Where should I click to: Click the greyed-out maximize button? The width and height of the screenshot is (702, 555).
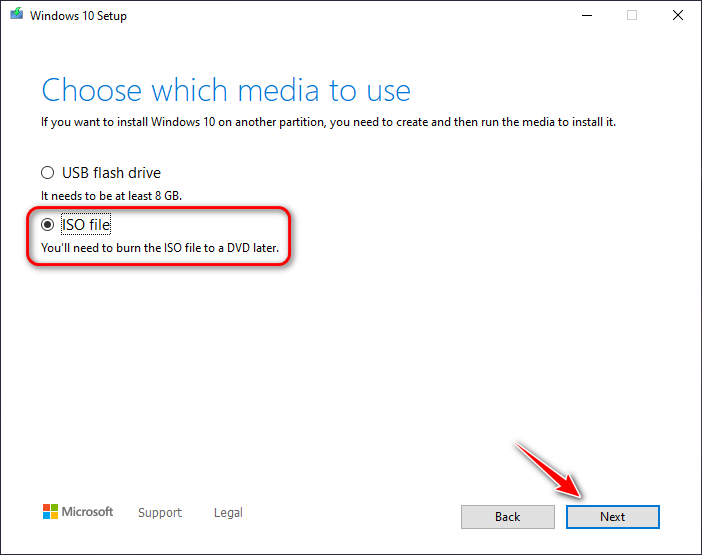tap(631, 16)
